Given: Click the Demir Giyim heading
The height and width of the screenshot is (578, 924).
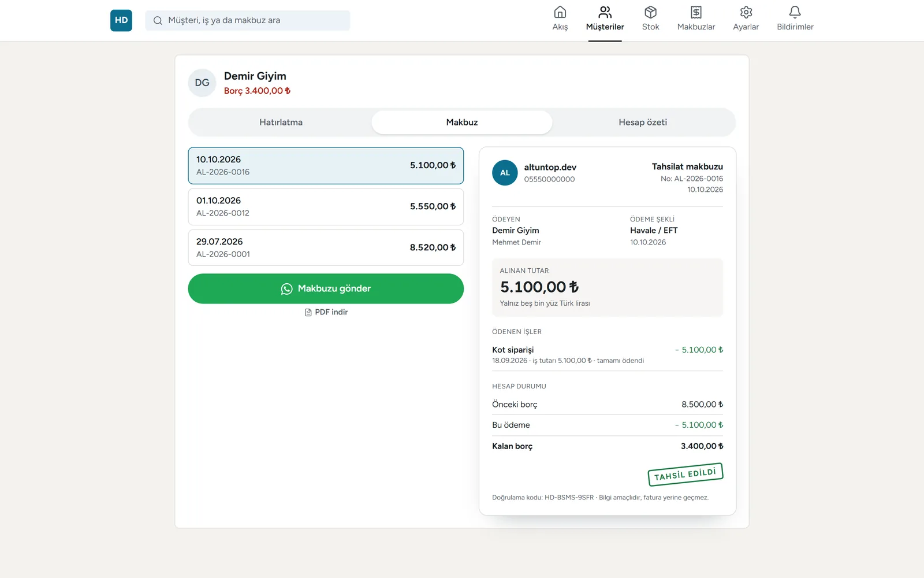Looking at the screenshot, I should 255,76.
